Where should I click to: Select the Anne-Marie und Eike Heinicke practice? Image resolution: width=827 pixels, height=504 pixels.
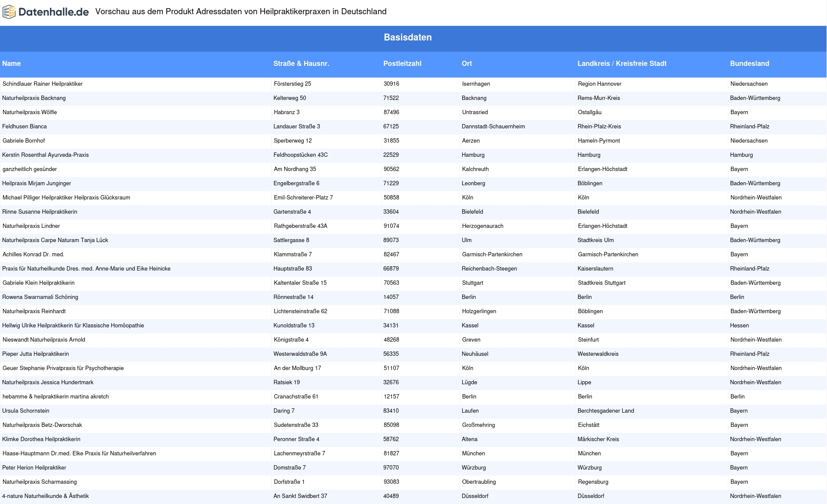tap(87, 269)
